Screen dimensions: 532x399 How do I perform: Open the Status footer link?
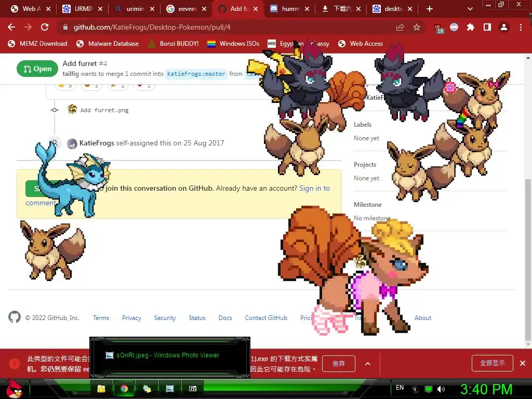(x=197, y=318)
